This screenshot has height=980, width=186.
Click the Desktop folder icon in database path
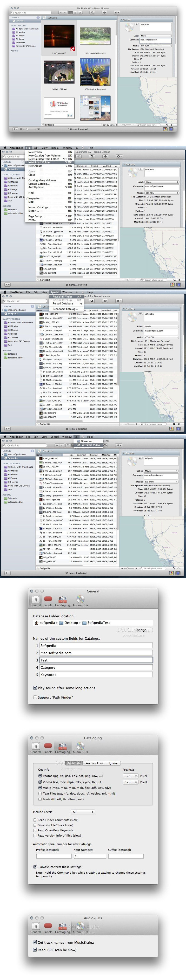coord(61,623)
